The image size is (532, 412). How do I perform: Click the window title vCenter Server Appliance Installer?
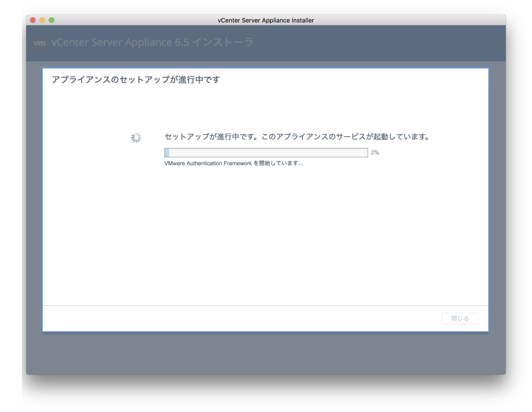coord(266,20)
